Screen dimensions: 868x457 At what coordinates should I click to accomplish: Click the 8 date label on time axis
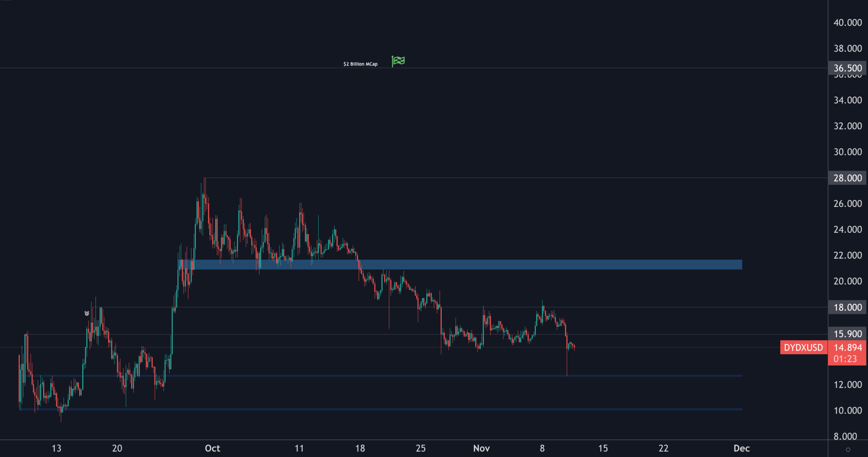point(542,448)
